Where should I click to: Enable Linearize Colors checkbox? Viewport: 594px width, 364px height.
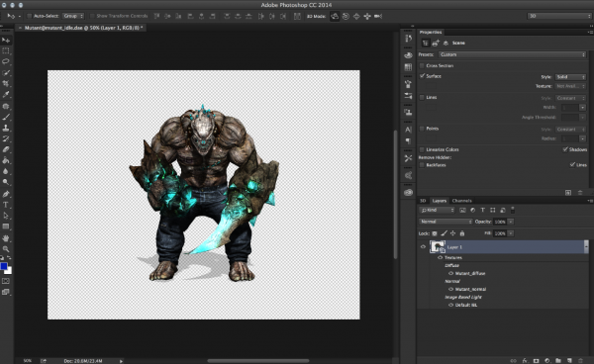[422, 149]
